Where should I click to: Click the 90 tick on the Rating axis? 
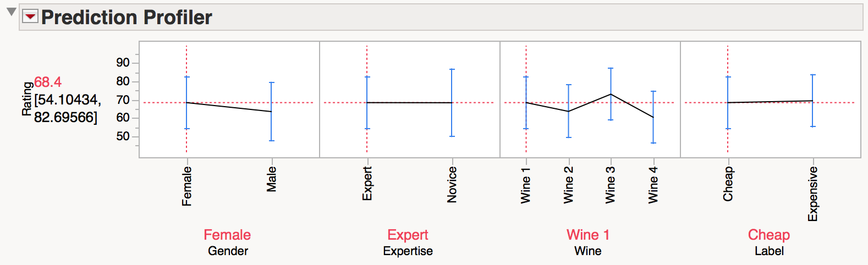click(123, 63)
